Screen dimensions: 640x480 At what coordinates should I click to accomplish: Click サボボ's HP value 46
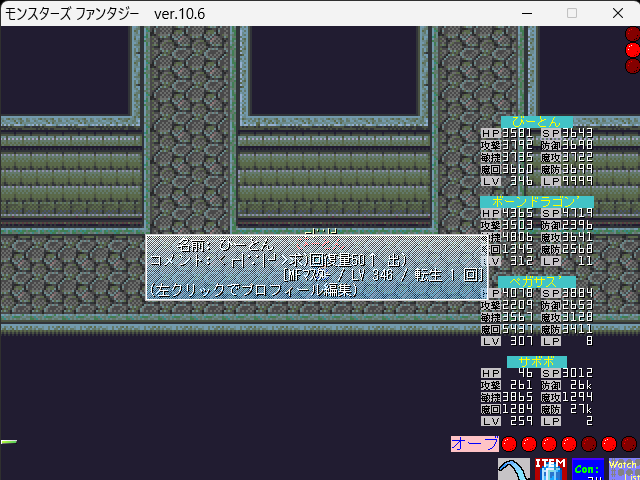(524, 373)
